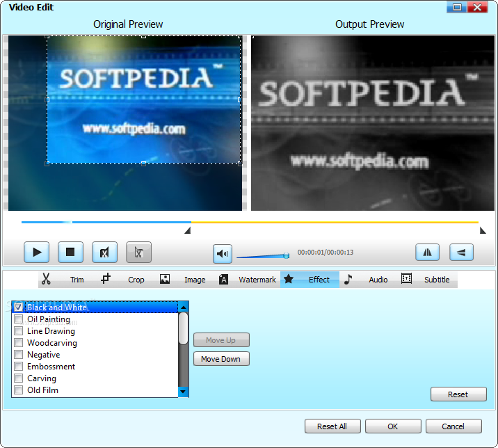Click the scissors Trim icon
The height and width of the screenshot is (448, 498).
pos(46,279)
